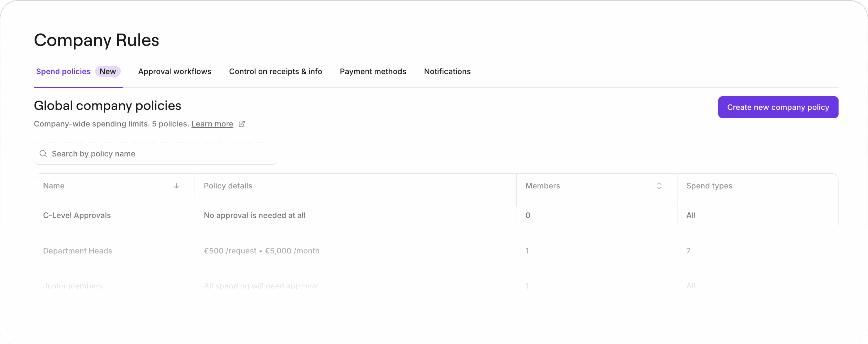Open the C-Level Approvals policy row
Screen dimensions: 868x344
pyautogui.click(x=436, y=215)
